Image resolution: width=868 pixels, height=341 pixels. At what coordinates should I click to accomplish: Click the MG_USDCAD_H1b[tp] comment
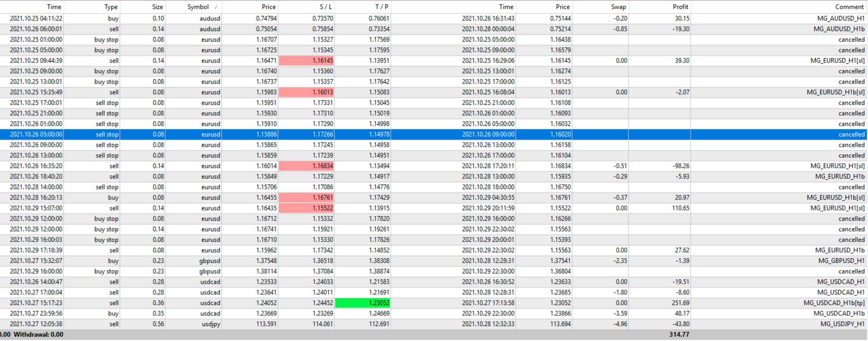834,303
